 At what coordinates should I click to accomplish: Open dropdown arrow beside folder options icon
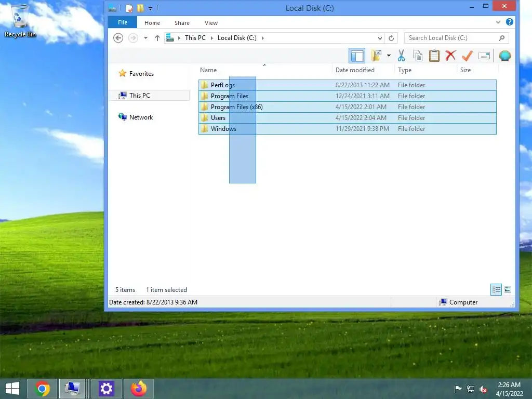[389, 56]
